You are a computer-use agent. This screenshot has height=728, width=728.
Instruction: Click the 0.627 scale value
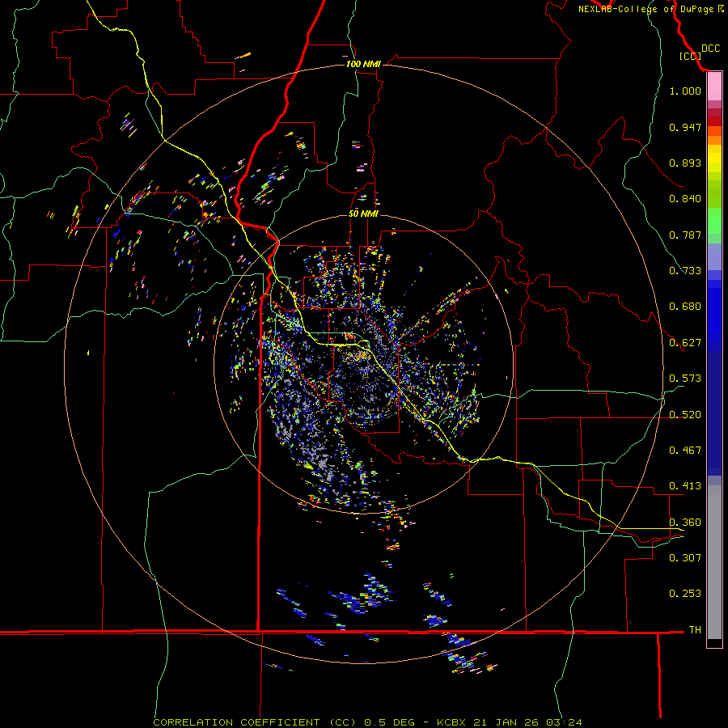coord(685,343)
